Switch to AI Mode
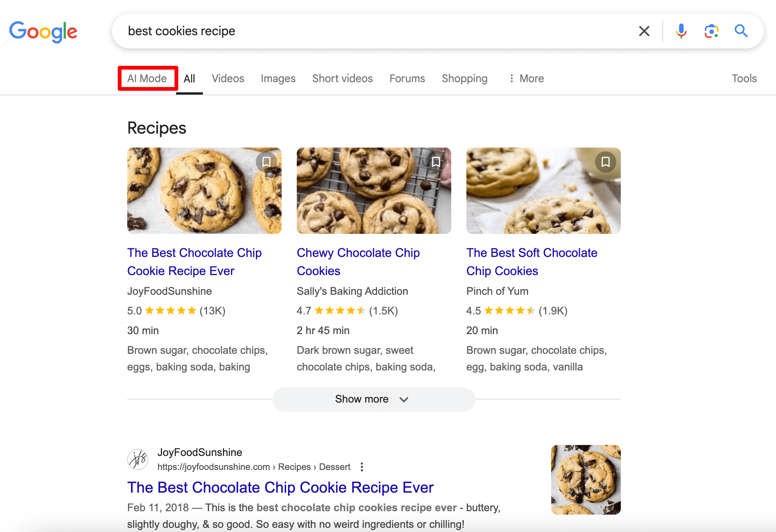This screenshot has width=776, height=532. [x=147, y=78]
